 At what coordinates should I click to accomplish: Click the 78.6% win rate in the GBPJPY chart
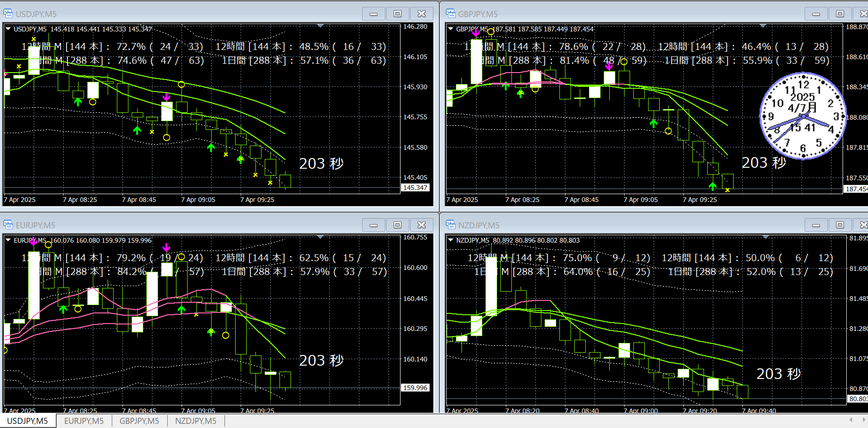[574, 47]
